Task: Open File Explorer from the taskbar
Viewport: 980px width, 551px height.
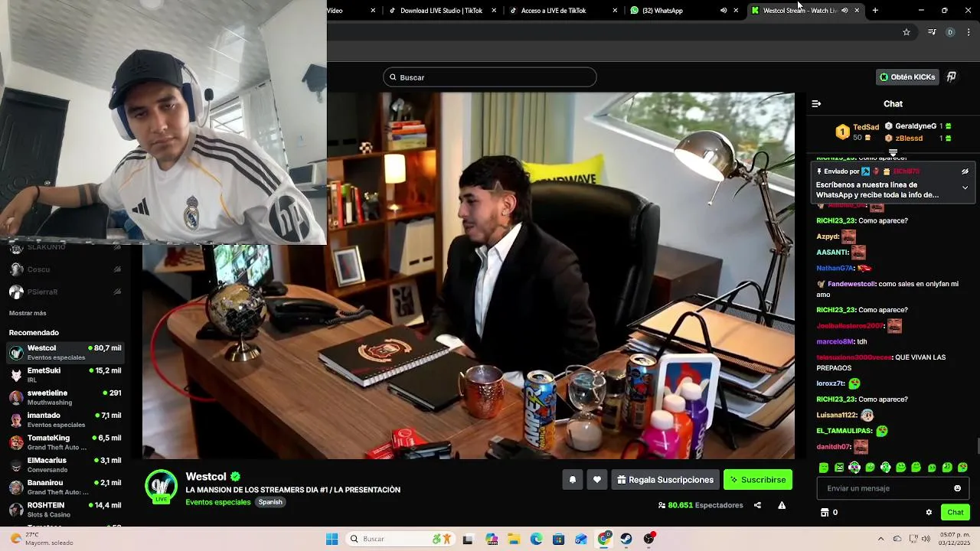Action: point(514,539)
